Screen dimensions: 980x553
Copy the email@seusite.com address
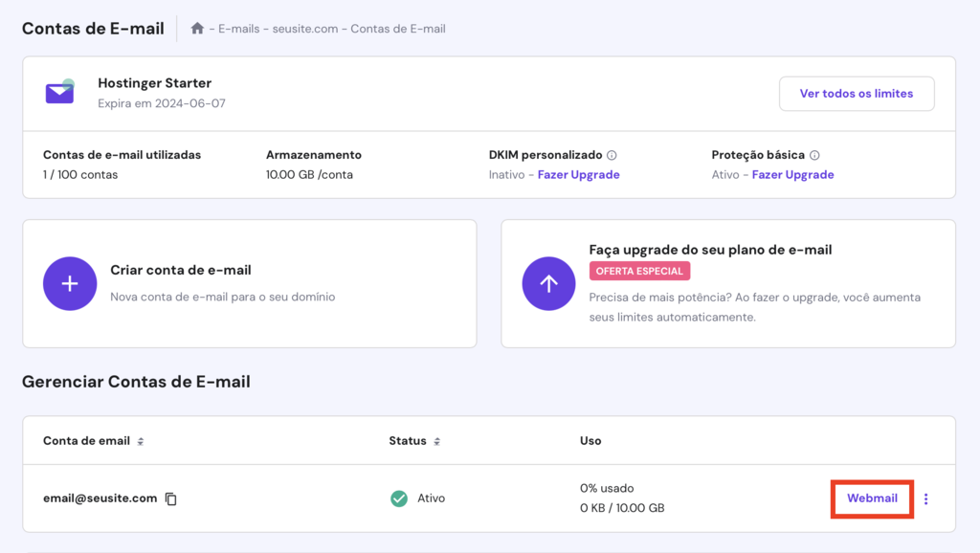click(171, 498)
